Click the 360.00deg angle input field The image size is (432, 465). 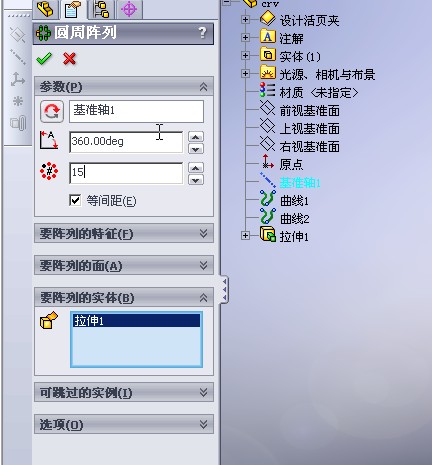(126, 142)
